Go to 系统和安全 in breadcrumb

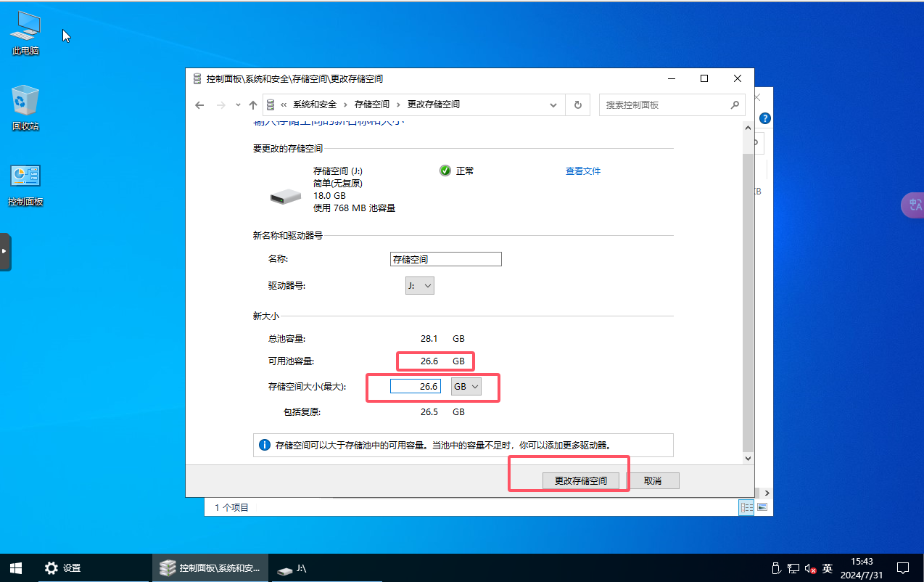click(x=317, y=104)
